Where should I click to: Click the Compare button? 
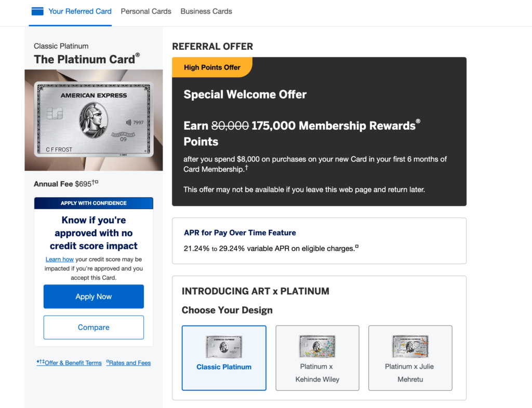click(x=94, y=327)
